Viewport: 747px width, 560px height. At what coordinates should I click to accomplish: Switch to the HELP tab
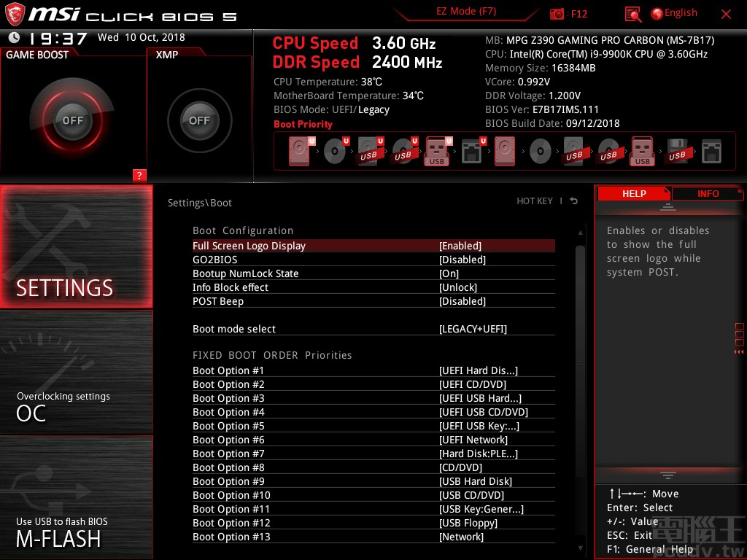634,193
